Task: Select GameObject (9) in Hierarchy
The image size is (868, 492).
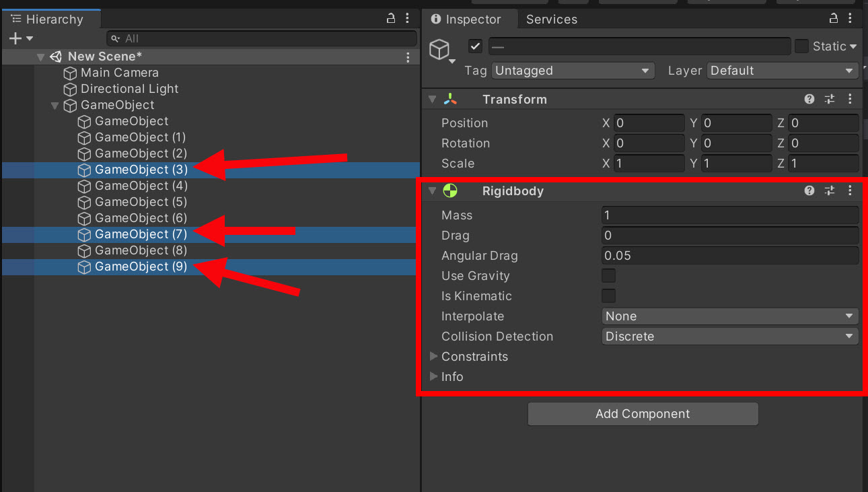Action: (141, 267)
